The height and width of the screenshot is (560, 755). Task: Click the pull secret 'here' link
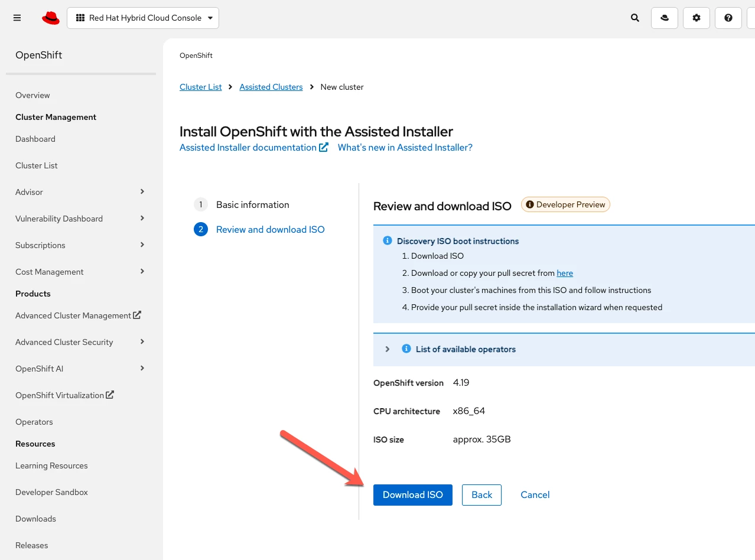(565, 273)
